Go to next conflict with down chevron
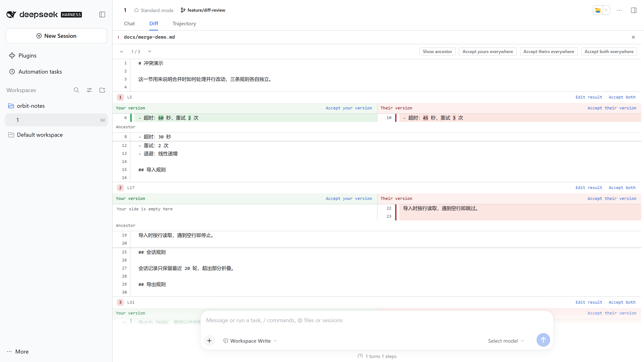The image size is (644, 362). tap(150, 51)
